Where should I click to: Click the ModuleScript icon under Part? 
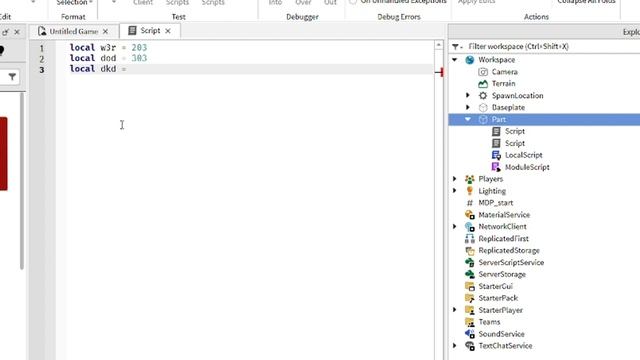(x=496, y=167)
